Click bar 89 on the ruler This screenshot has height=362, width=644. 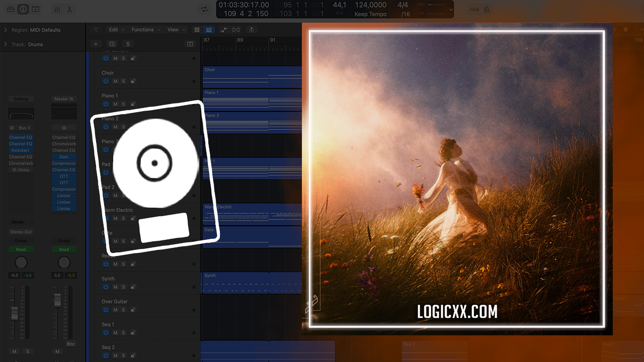click(240, 40)
